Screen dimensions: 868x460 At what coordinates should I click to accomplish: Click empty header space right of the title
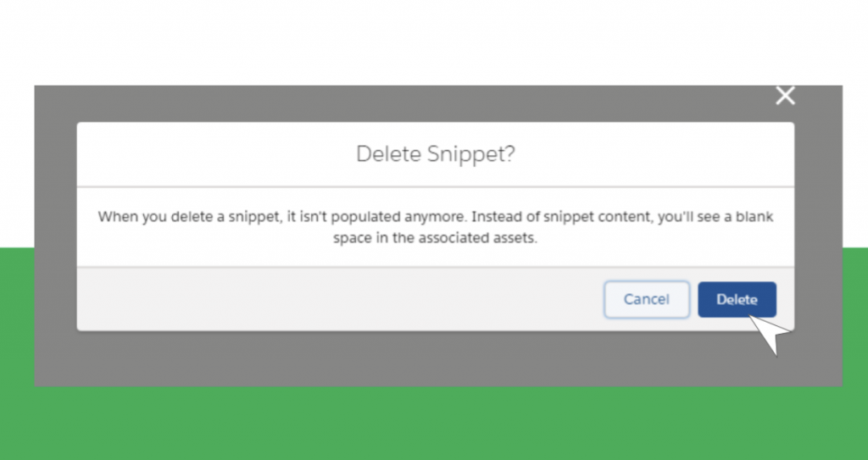tap(655, 154)
